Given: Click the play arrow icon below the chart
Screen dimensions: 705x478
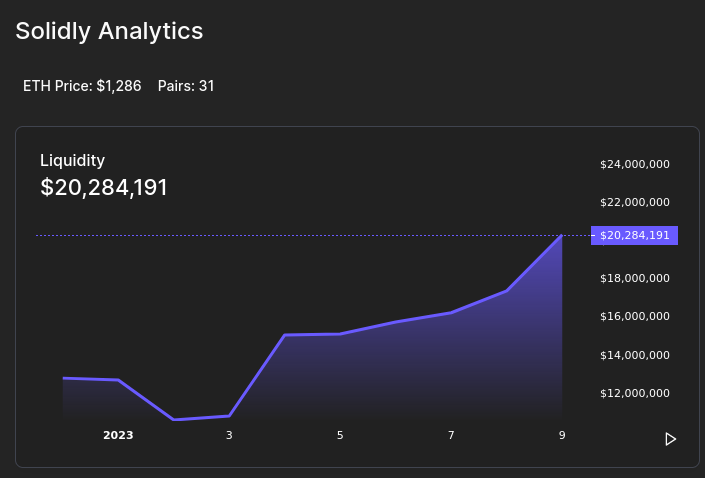Looking at the screenshot, I should 670,439.
